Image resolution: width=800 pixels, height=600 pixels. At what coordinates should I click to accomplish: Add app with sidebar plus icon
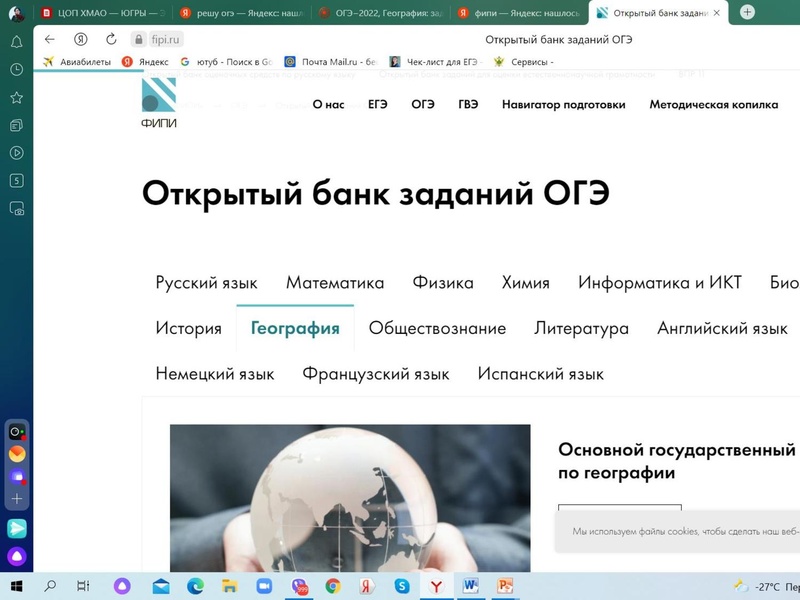(17, 498)
